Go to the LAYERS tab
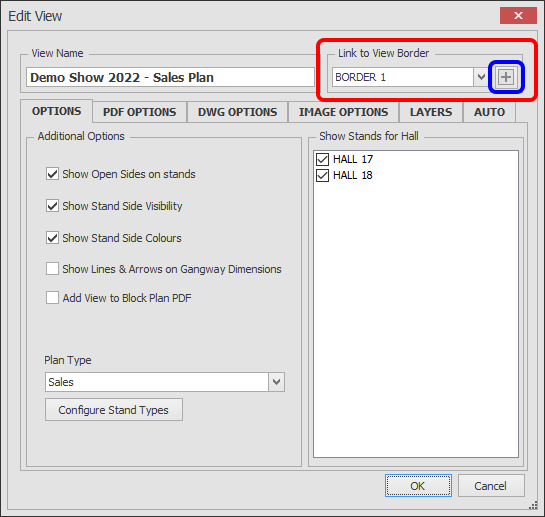 pyautogui.click(x=431, y=112)
